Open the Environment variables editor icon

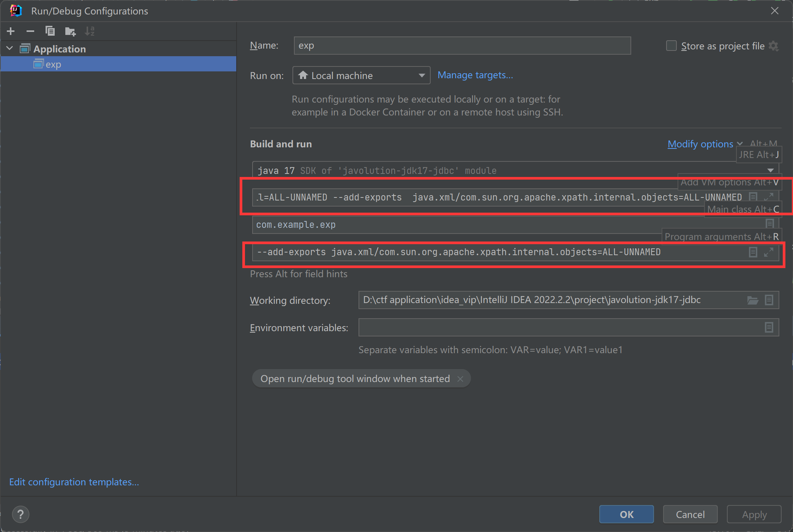[x=769, y=327]
